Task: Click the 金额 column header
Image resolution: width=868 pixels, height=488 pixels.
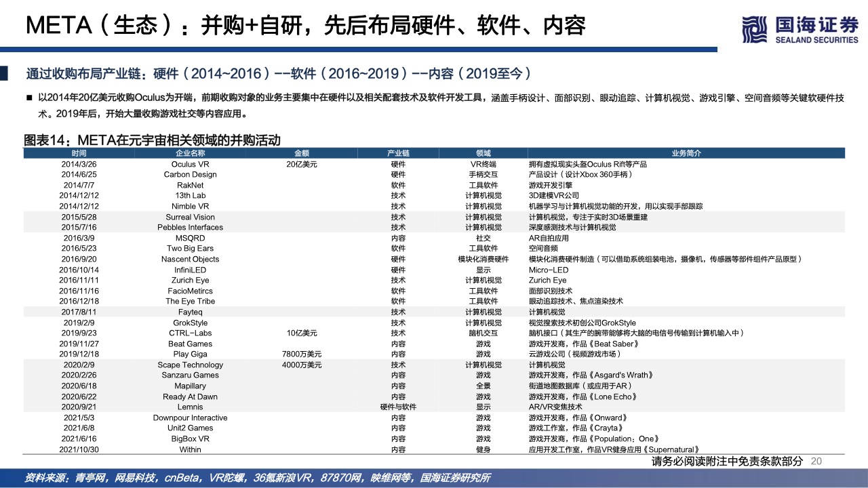Action: pyautogui.click(x=302, y=153)
